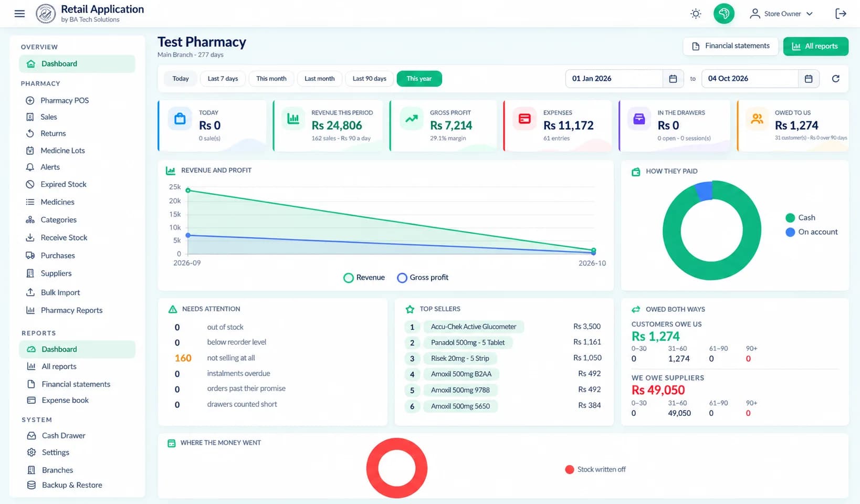Refresh the dashboard date range
The width and height of the screenshot is (860, 504).
tap(836, 79)
